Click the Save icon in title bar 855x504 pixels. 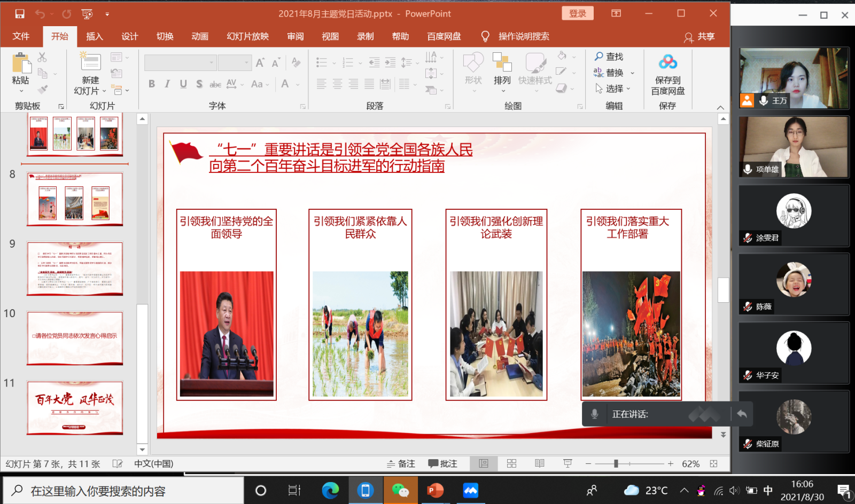tap(20, 14)
